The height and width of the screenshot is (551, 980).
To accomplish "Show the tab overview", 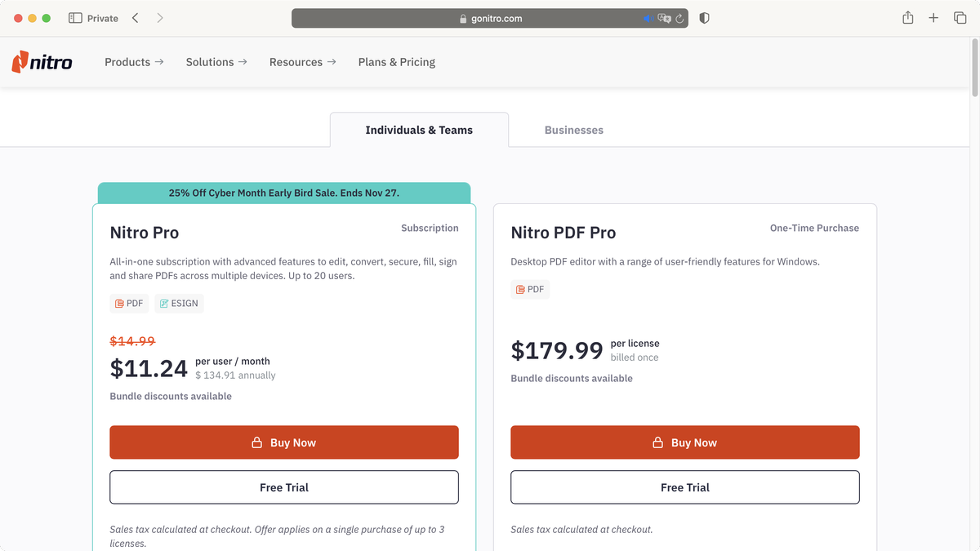I will [x=960, y=17].
